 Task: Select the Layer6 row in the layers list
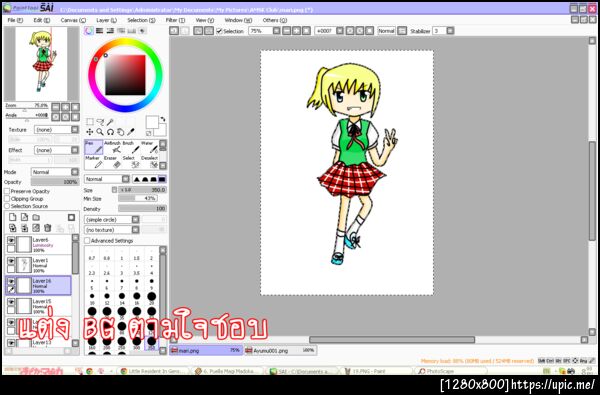[x=38, y=245]
